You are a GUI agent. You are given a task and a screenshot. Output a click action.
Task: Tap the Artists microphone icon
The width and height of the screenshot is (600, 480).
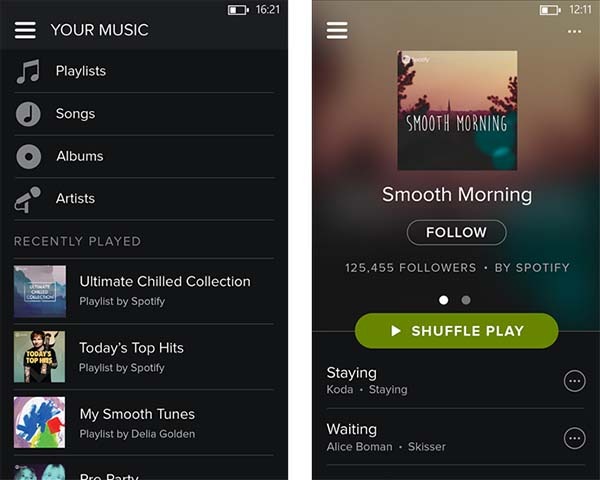pyautogui.click(x=28, y=199)
